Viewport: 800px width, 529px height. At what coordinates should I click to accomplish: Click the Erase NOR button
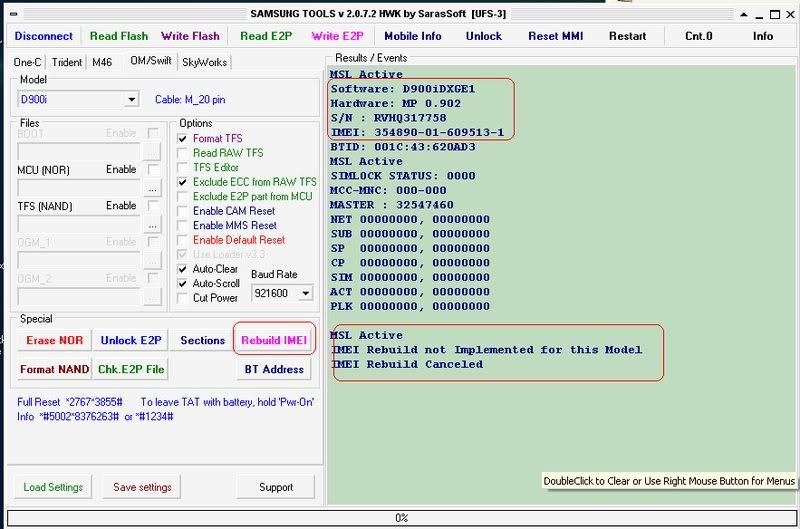coord(55,340)
